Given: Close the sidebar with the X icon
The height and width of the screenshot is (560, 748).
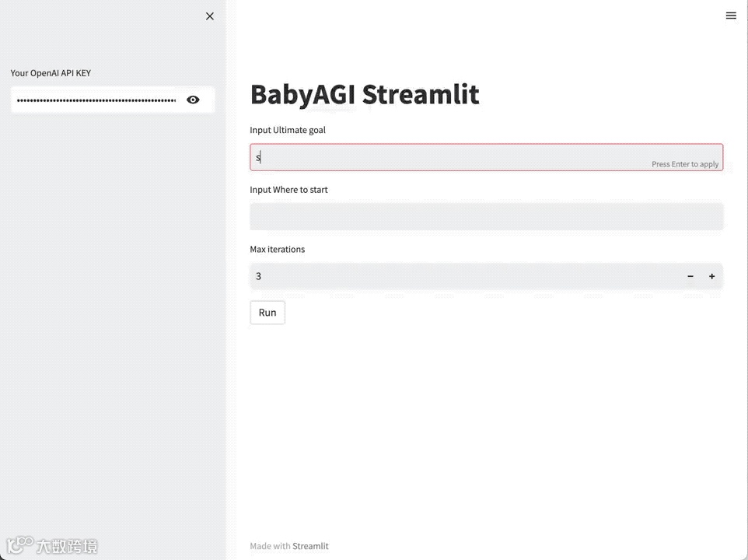Looking at the screenshot, I should pyautogui.click(x=210, y=16).
